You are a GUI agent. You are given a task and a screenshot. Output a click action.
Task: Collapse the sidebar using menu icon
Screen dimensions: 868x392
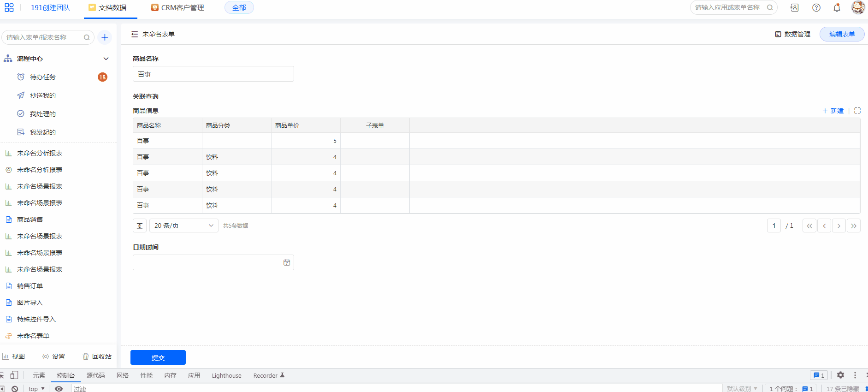pyautogui.click(x=135, y=34)
